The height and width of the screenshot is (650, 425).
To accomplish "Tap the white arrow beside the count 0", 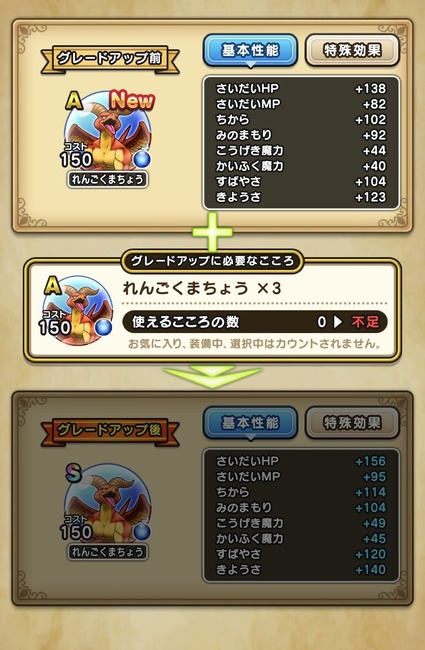I will tap(338, 322).
